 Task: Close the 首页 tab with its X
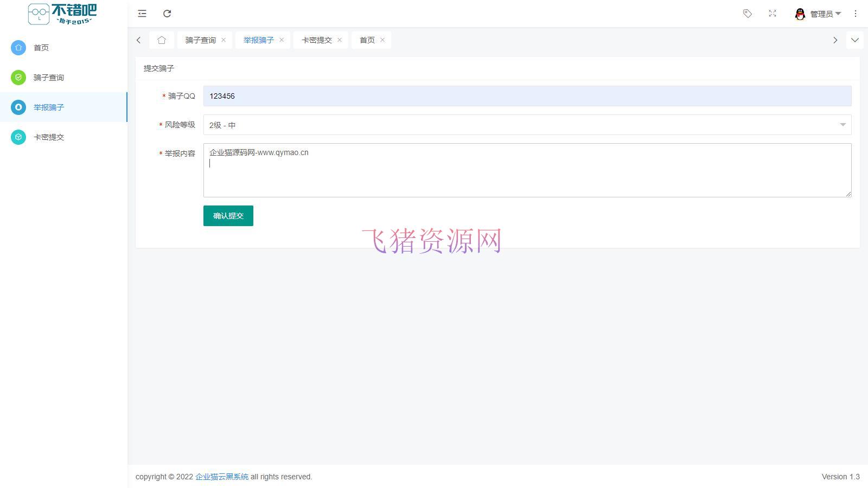click(x=382, y=40)
